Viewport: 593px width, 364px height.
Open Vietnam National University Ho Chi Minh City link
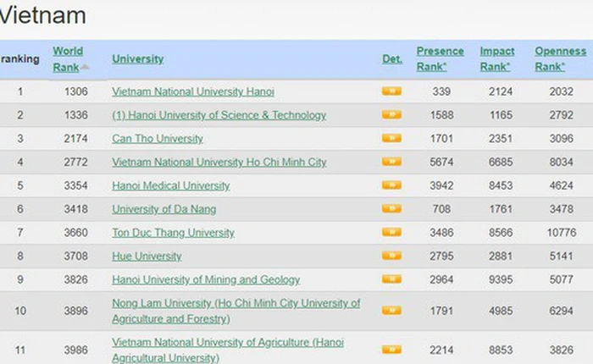[219, 163]
